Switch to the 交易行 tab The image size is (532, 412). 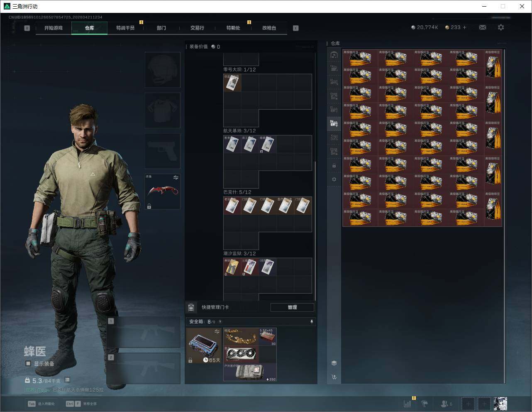point(197,28)
